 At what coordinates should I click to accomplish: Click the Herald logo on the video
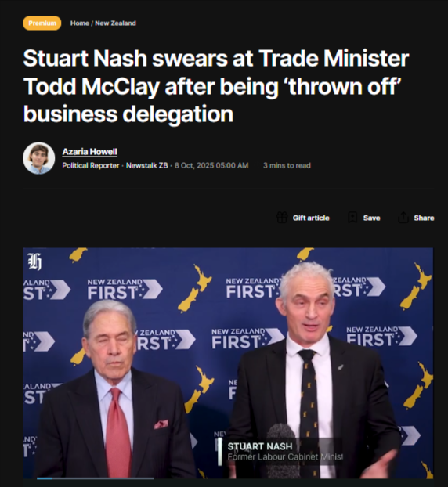(x=34, y=262)
